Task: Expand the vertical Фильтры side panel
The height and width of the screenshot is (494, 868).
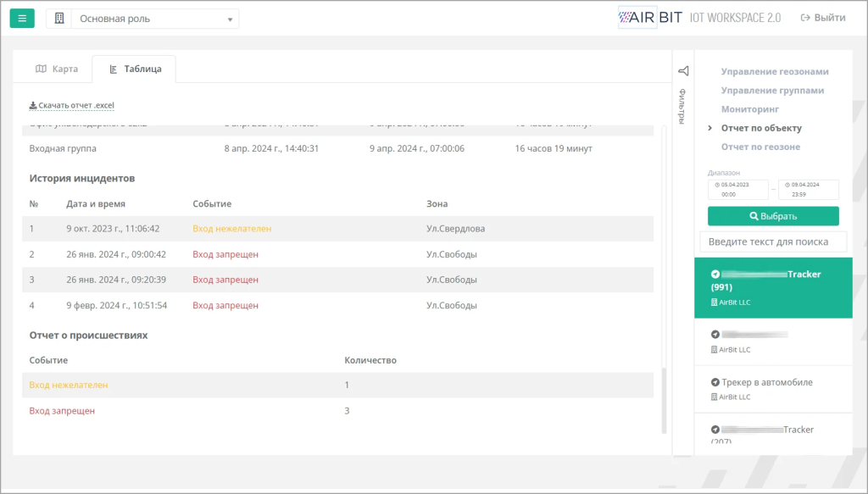Action: click(x=683, y=106)
